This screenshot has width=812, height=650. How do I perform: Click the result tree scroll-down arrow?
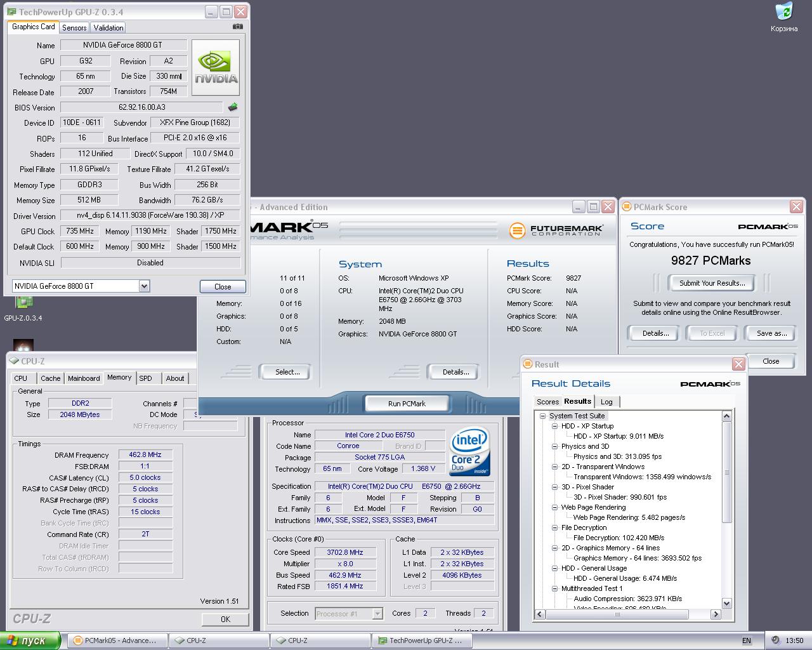coord(727,604)
